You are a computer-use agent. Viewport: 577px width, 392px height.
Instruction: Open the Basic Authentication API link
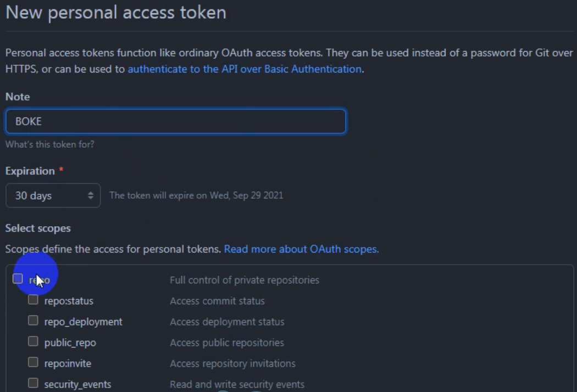click(x=245, y=69)
